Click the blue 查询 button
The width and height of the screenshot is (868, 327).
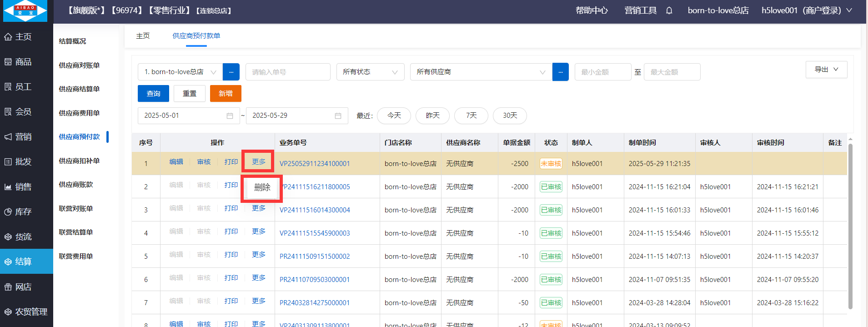(153, 94)
